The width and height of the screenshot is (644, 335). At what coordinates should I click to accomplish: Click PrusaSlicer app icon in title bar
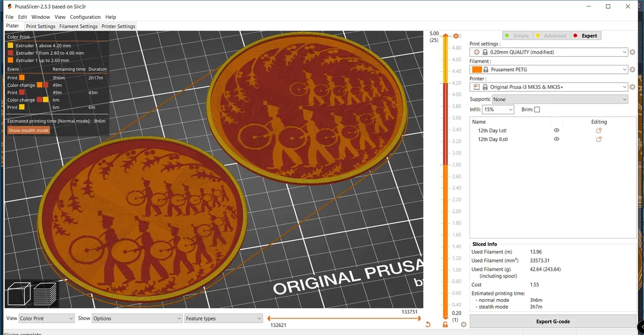point(10,6)
